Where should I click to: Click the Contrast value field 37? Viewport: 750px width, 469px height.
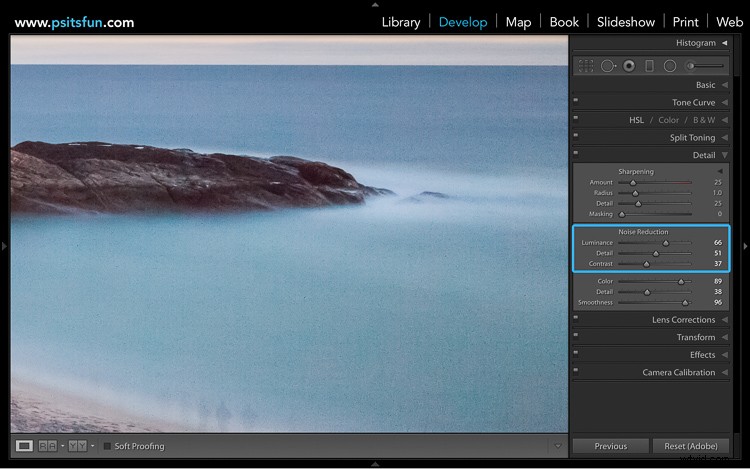pyautogui.click(x=717, y=263)
